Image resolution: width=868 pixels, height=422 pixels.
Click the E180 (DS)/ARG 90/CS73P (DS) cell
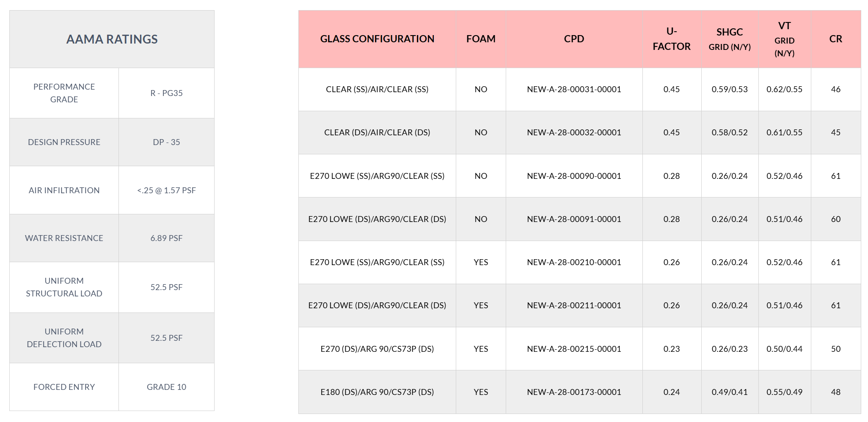(377, 392)
